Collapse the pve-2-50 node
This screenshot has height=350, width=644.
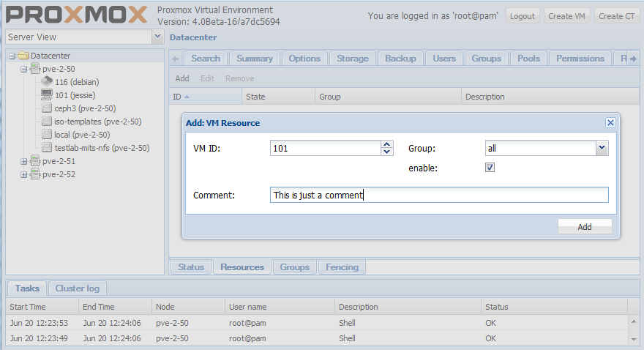[x=24, y=69]
